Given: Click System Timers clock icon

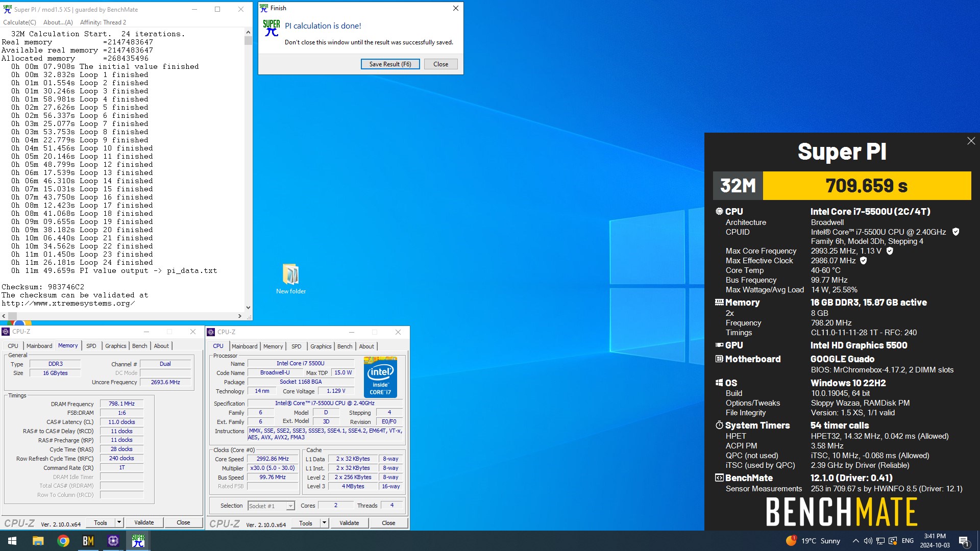Looking at the screenshot, I should click(x=719, y=425).
